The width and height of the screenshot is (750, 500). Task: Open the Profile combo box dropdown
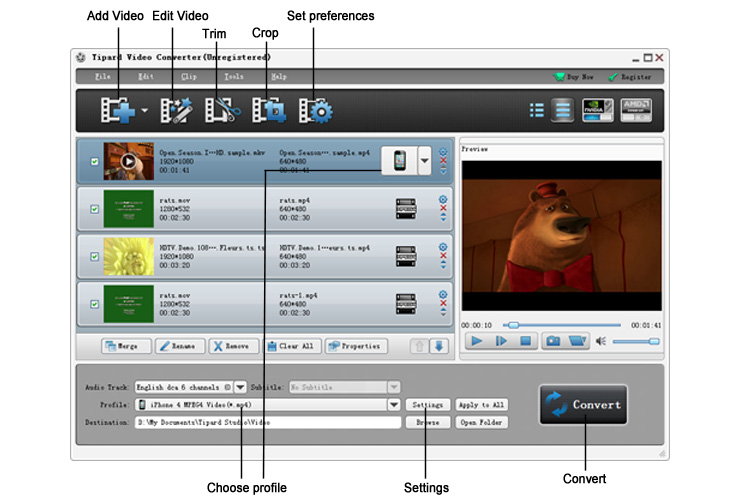[394, 405]
